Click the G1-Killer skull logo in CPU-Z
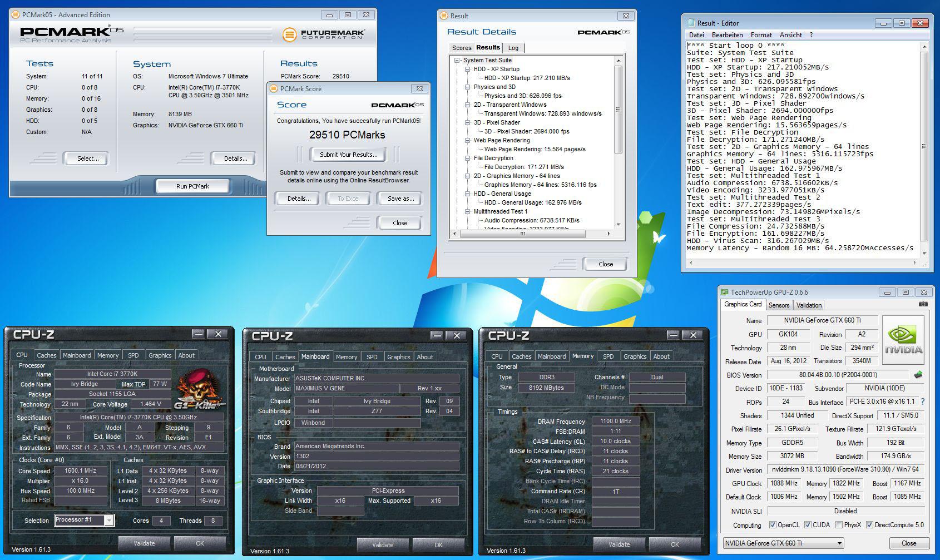The width and height of the screenshot is (940, 560). tap(200, 388)
